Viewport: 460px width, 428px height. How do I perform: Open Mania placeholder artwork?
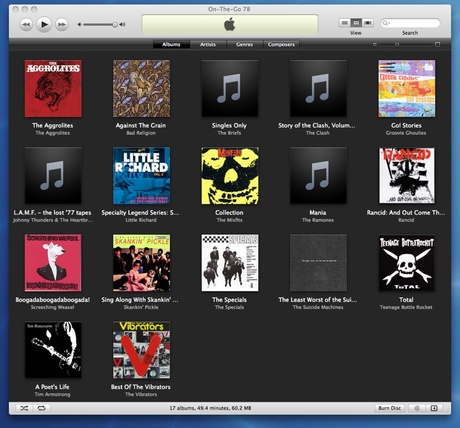[x=318, y=176]
